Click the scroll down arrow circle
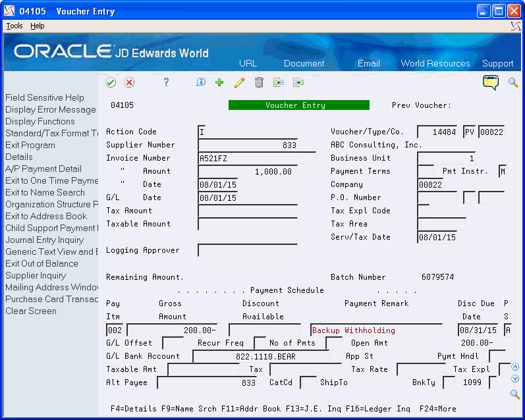The image size is (525, 420). (515, 377)
